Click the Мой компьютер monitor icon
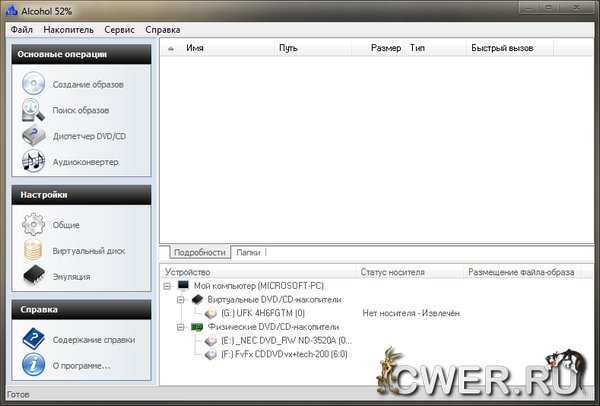The height and width of the screenshot is (406, 600). tap(184, 285)
